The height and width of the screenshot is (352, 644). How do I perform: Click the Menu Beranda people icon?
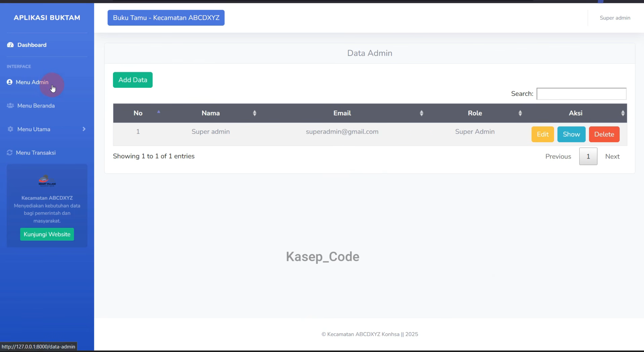tap(10, 105)
